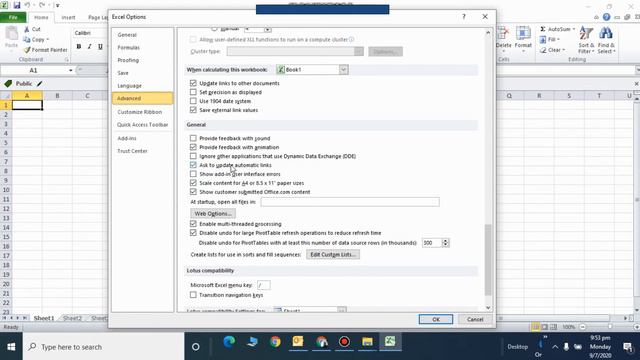Click the Clear eraser icon
Viewport: 640px width, 360px height.
(543, 50)
